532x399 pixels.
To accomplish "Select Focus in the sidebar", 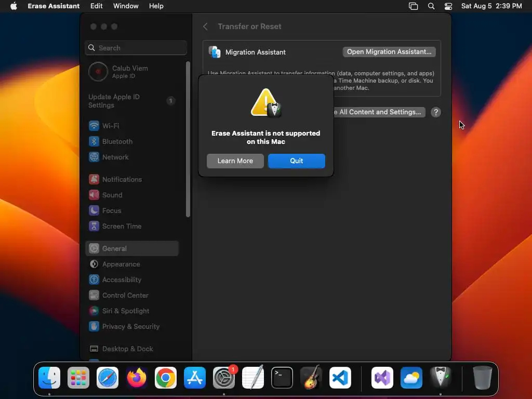I will pos(132,211).
